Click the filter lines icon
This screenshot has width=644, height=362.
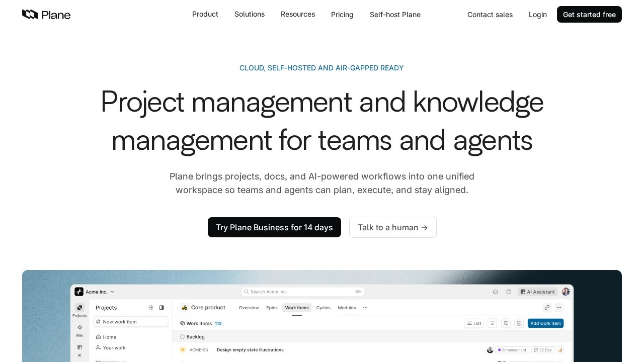coord(493,323)
